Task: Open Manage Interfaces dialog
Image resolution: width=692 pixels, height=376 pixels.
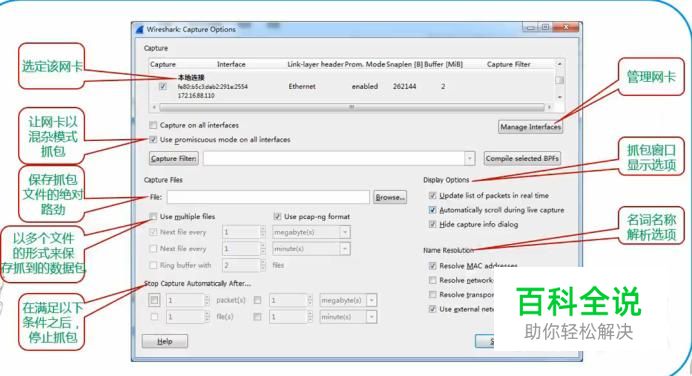Action: (x=530, y=127)
